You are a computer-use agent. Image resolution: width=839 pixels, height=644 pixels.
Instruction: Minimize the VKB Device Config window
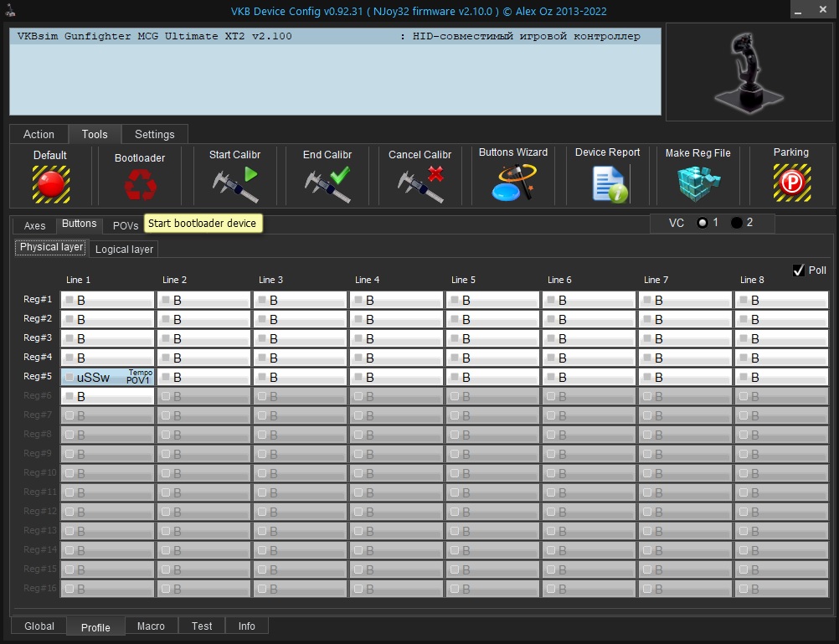[798, 10]
